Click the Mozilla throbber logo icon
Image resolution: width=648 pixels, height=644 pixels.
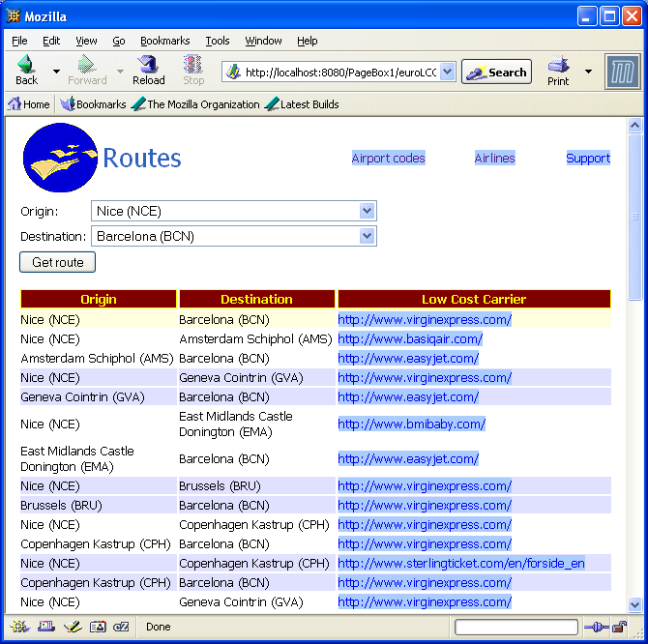[623, 72]
